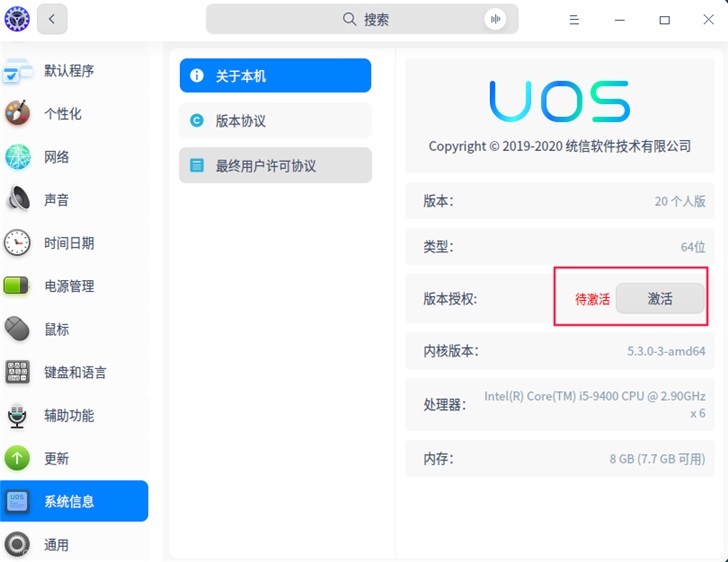Screen dimensions: 728x562
Task: Click the 系统信息 UOS icon
Action: coord(17,501)
